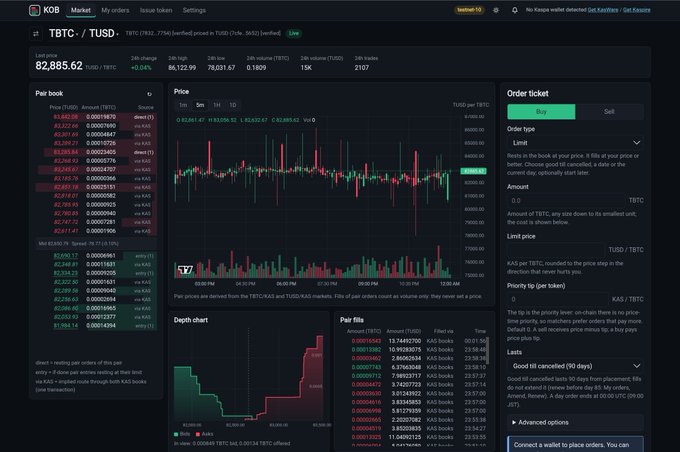
Task: Open the notifications bell icon
Action: click(x=514, y=10)
